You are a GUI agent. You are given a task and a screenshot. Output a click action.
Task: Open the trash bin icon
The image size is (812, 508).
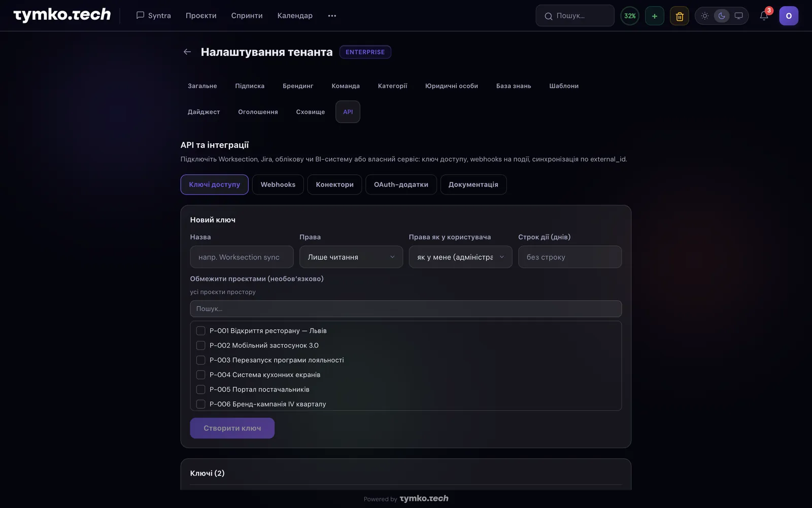[680, 16]
